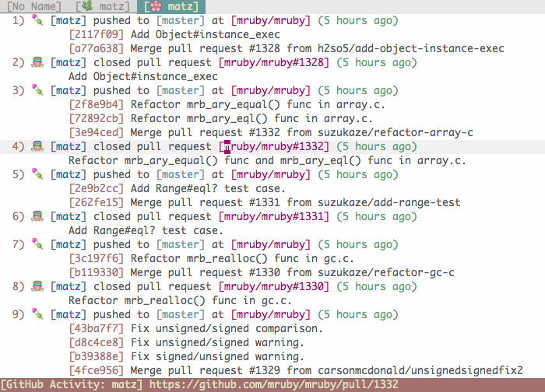This screenshot has height=392, width=545.
Task: Open [matz] user link in entry 2
Action: click(69, 62)
